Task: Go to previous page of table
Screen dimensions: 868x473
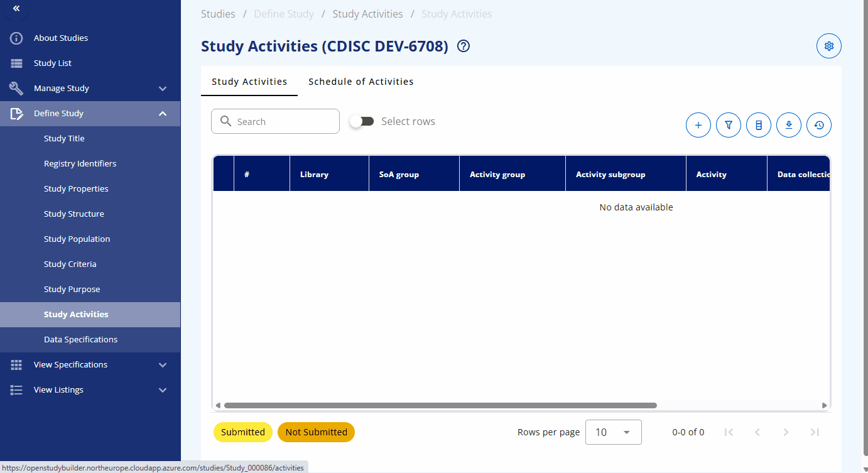Action: point(757,432)
